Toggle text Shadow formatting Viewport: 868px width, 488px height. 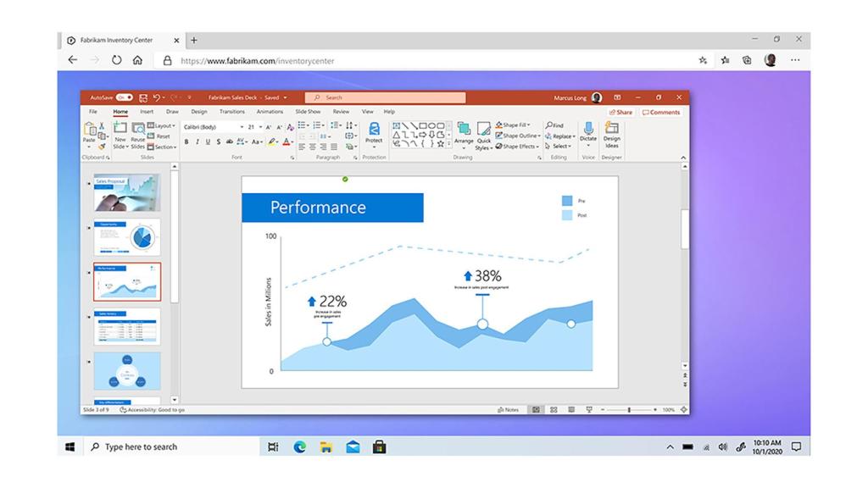pos(219,142)
